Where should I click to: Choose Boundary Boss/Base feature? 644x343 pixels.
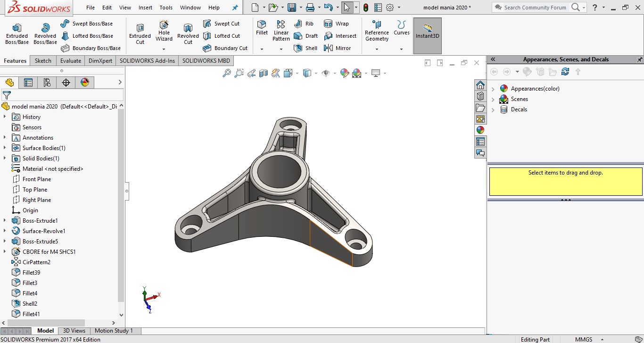coord(91,48)
